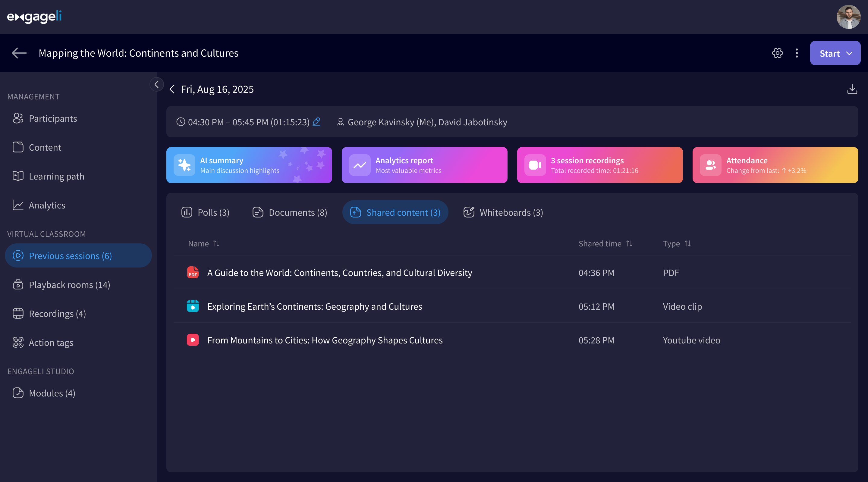Select the Recordings (4) sidebar item
868x482 pixels.
point(58,313)
